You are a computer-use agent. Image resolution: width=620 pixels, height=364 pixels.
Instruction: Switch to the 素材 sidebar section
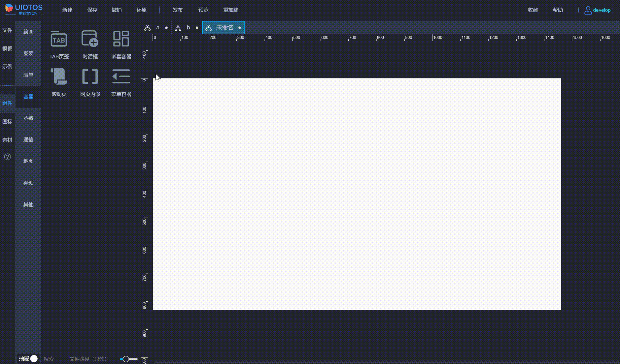point(7,140)
